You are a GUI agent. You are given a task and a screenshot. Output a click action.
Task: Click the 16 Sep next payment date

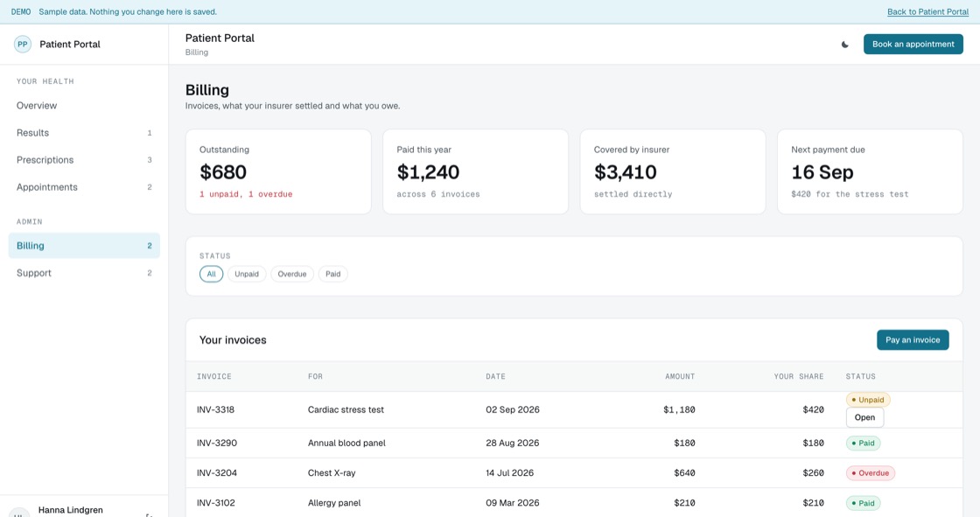click(x=822, y=172)
